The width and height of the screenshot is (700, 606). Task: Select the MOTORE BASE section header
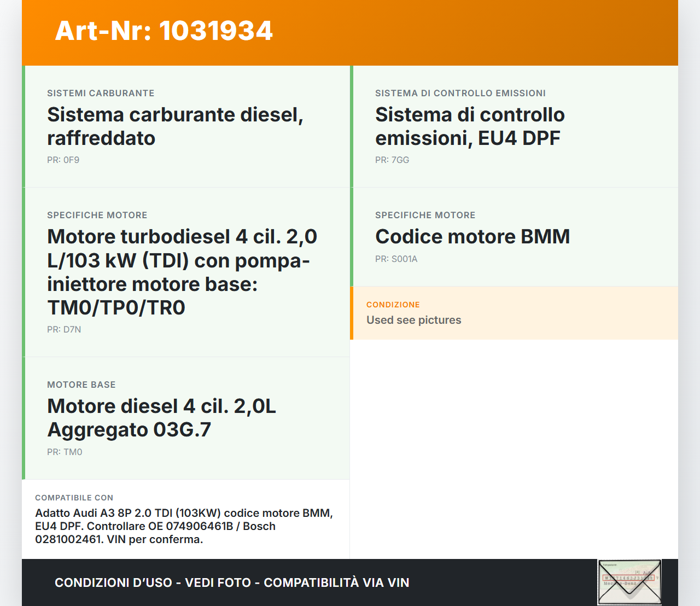click(81, 385)
